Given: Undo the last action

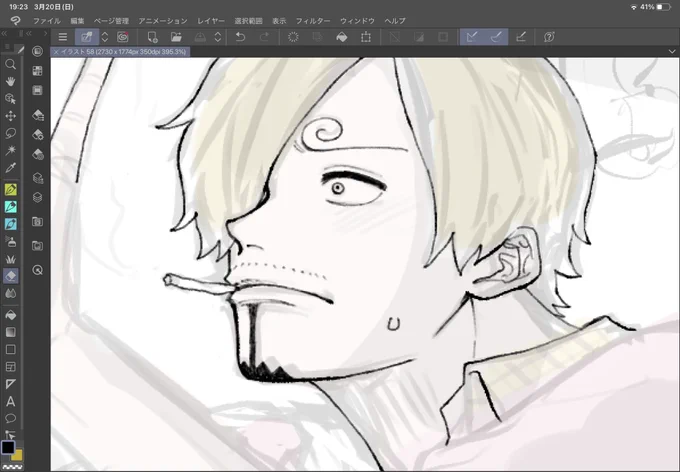Looking at the screenshot, I should (240, 37).
